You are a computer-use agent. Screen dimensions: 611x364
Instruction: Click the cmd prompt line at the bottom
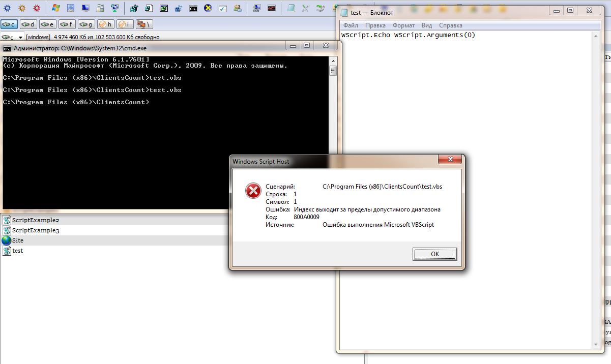pyautogui.click(x=76, y=102)
